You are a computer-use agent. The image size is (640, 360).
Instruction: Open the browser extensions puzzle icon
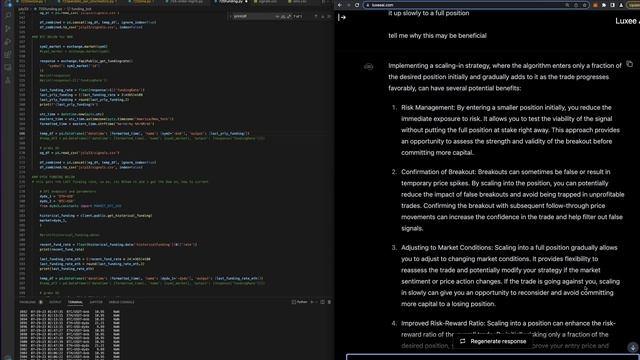tap(604, 5)
